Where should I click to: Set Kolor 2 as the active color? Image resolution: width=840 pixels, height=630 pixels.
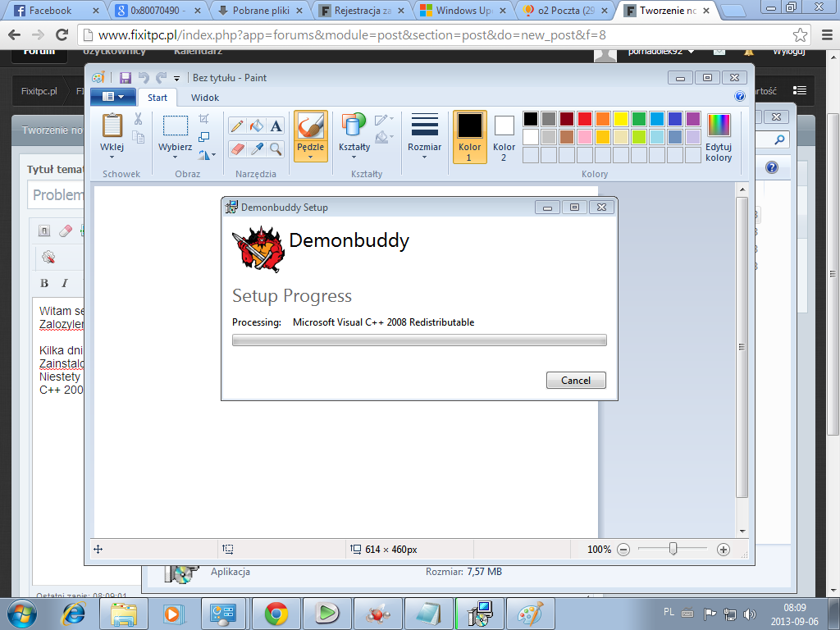point(504,137)
